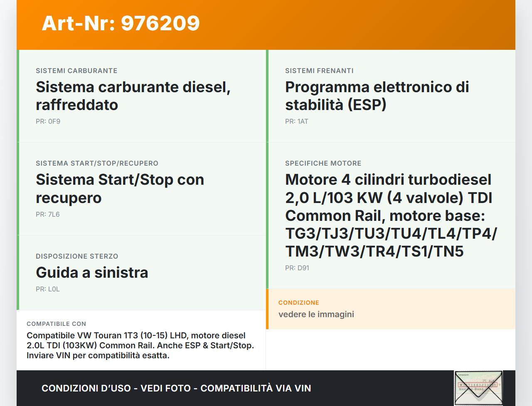Viewport: 532px width, 406px height.
Task: Select the "SISTEMA START/STOP/RECUPERO" label
Action: tap(97, 164)
